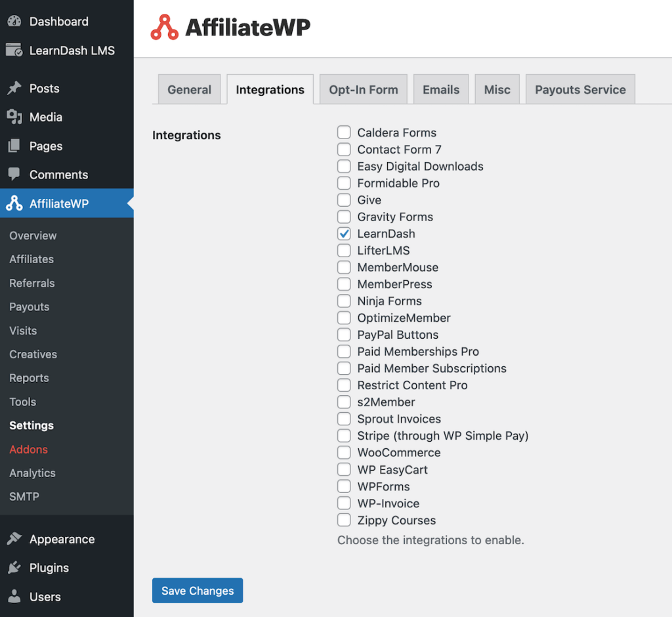Go to the Analytics submenu page
Screen dimensions: 672x617
[x=33, y=473]
